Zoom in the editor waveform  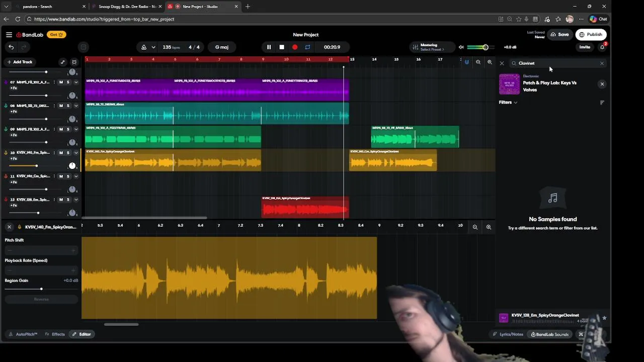(489, 227)
